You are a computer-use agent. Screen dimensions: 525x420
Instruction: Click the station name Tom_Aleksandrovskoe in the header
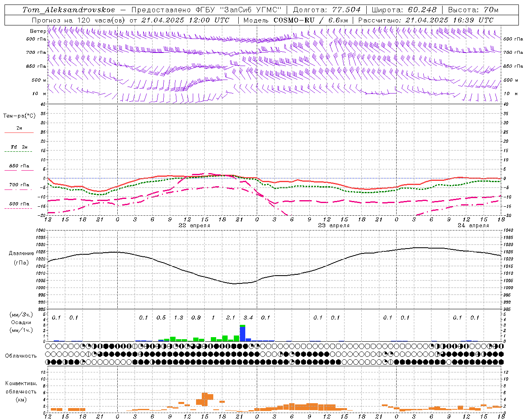coord(68,10)
